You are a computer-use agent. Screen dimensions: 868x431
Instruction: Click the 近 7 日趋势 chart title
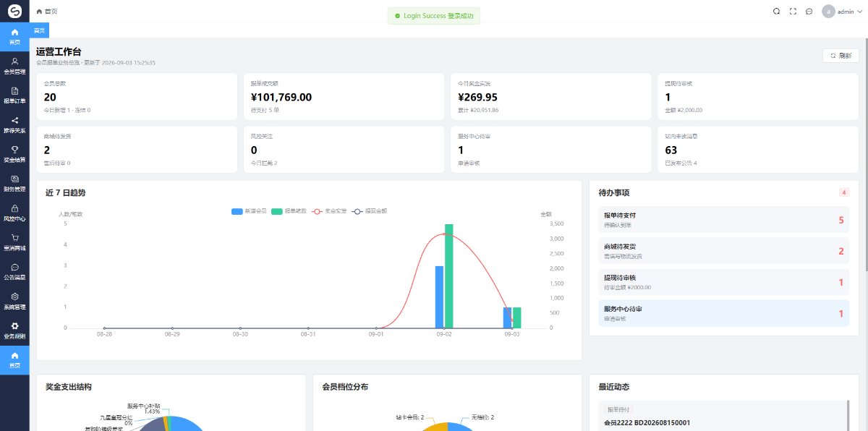(66, 192)
